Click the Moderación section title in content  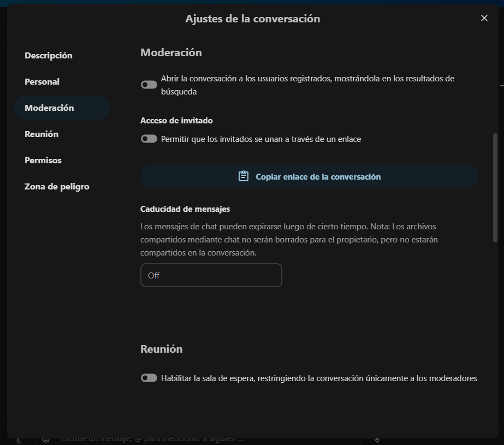tap(171, 53)
